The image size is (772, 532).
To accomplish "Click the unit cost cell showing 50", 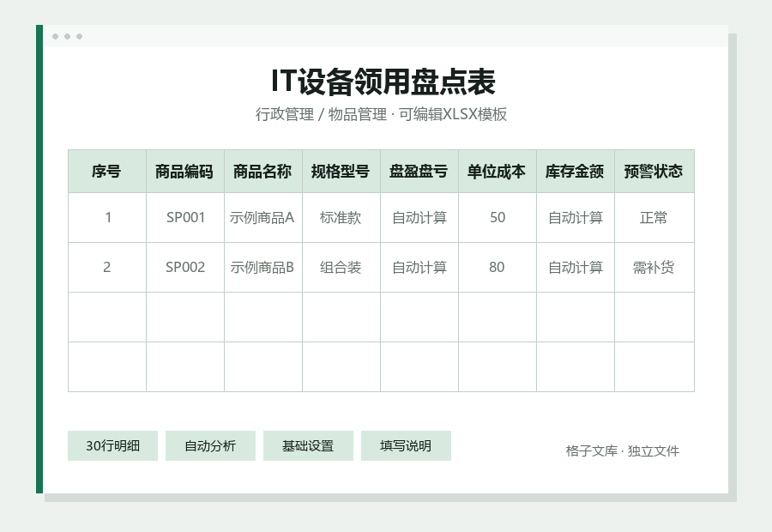I will 498,217.
